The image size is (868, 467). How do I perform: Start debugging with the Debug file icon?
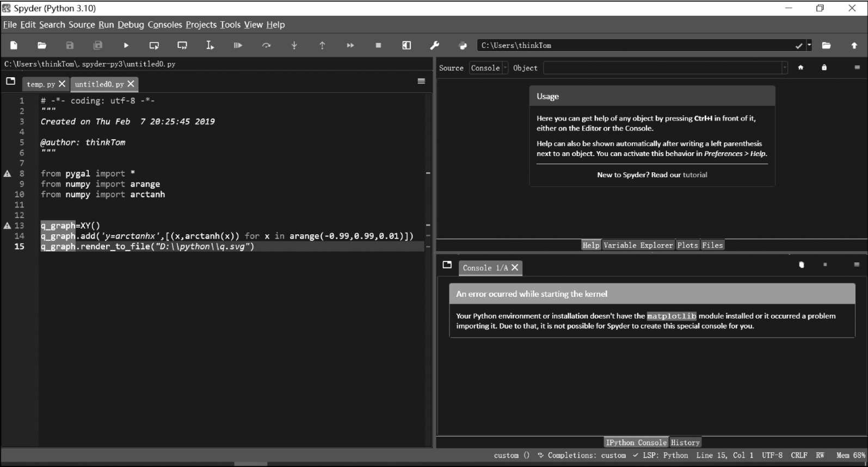tap(238, 46)
